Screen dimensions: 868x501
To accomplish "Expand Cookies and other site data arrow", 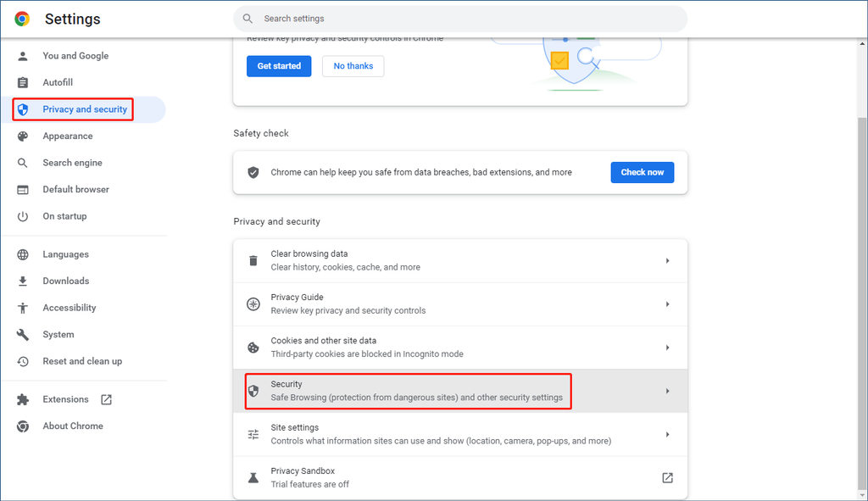I will [x=667, y=348].
